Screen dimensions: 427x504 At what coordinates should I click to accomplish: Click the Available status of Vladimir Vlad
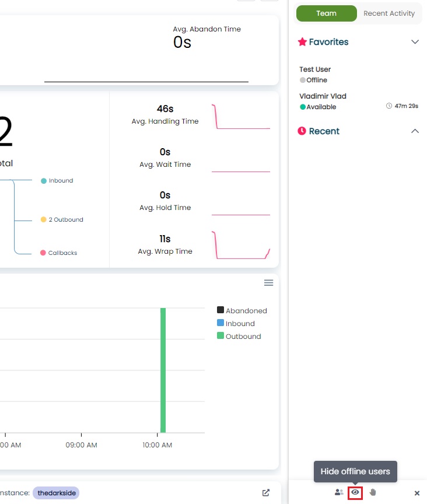coord(318,107)
